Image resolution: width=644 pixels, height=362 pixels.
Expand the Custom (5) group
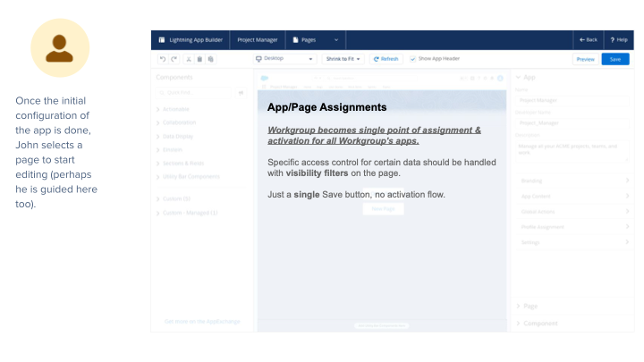(174, 198)
